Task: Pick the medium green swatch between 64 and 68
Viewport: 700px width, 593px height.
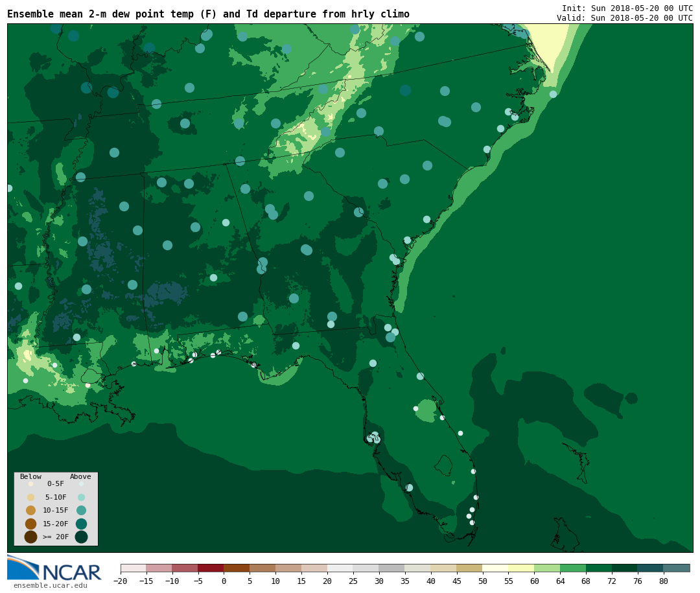Action: coord(573,568)
